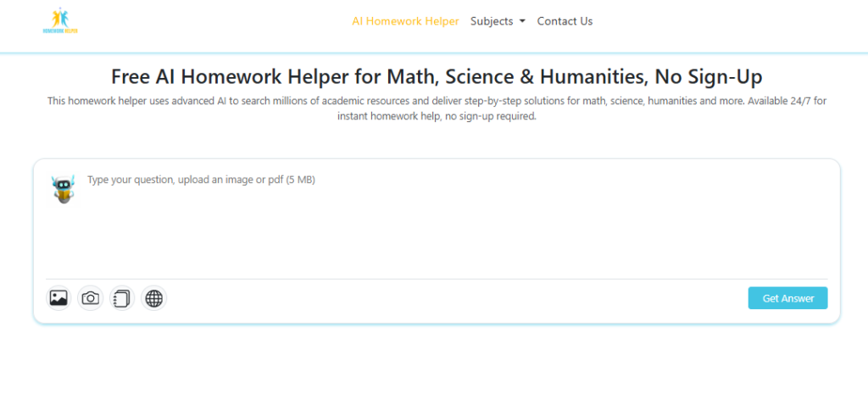Click the divider line above the toolbar icons
The width and height of the screenshot is (868, 404).
tap(437, 279)
